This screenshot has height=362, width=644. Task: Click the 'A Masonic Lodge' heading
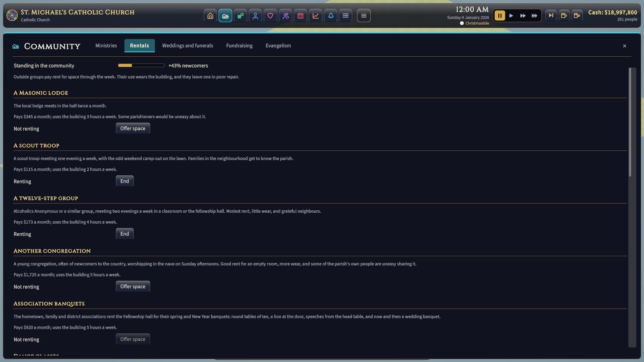click(41, 93)
